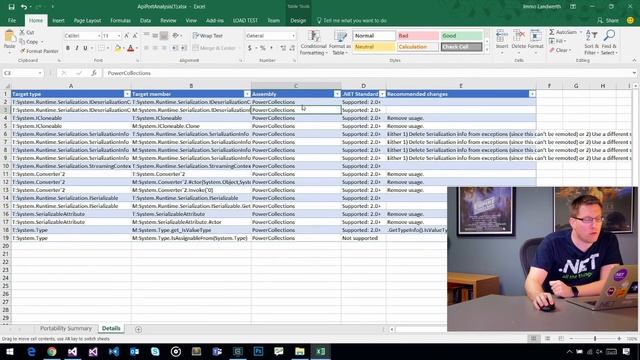Image resolution: width=640 pixels, height=360 pixels.
Task: Apply the Neutral cell style
Action: click(x=374, y=47)
